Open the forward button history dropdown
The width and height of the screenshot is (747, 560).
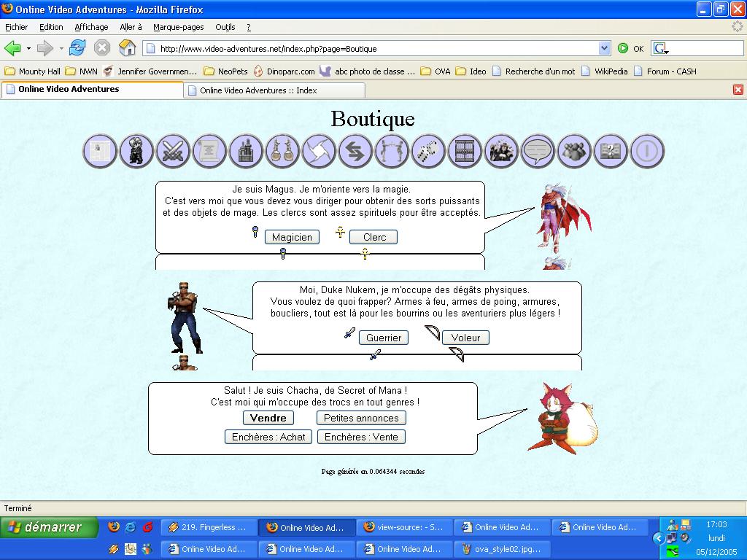(x=61, y=49)
